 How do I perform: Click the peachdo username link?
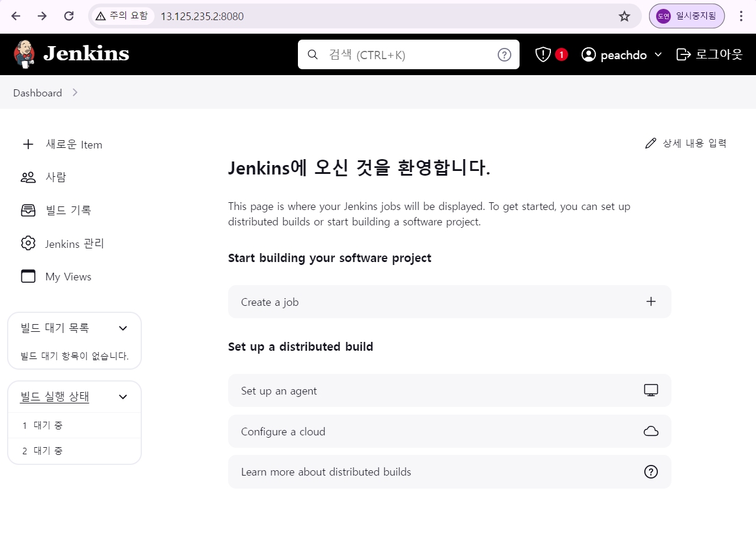click(624, 55)
